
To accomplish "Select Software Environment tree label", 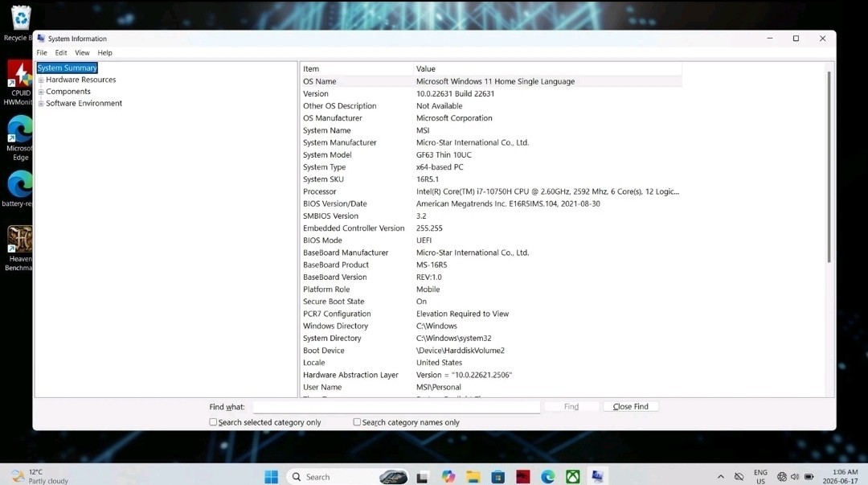I will [x=84, y=103].
